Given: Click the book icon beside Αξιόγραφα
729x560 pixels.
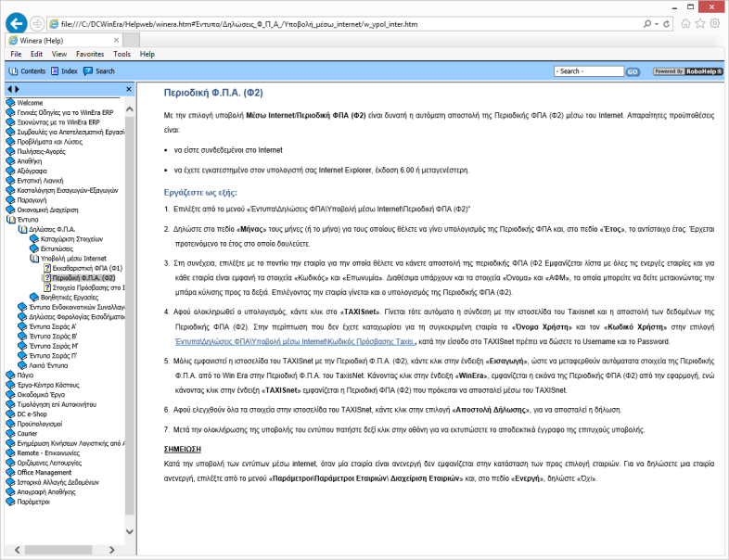Looking at the screenshot, I should tap(10, 171).
